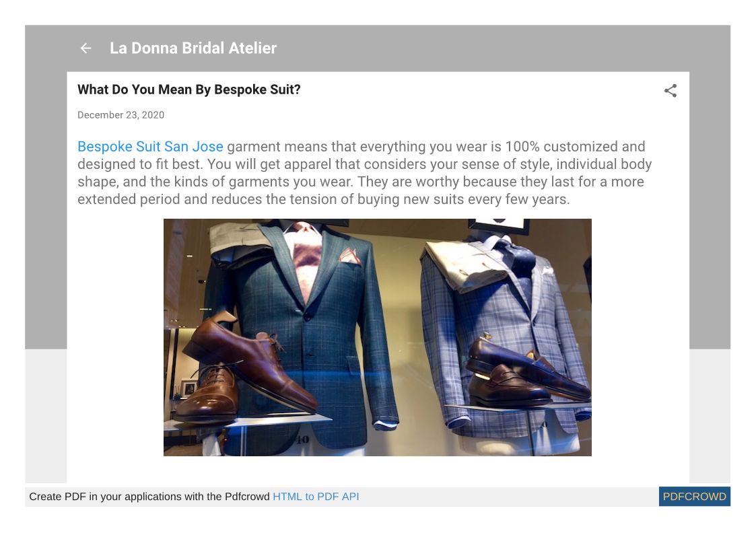Screen dimensions: 756x535
Task: Click the PDFCROWD button
Action: (694, 497)
